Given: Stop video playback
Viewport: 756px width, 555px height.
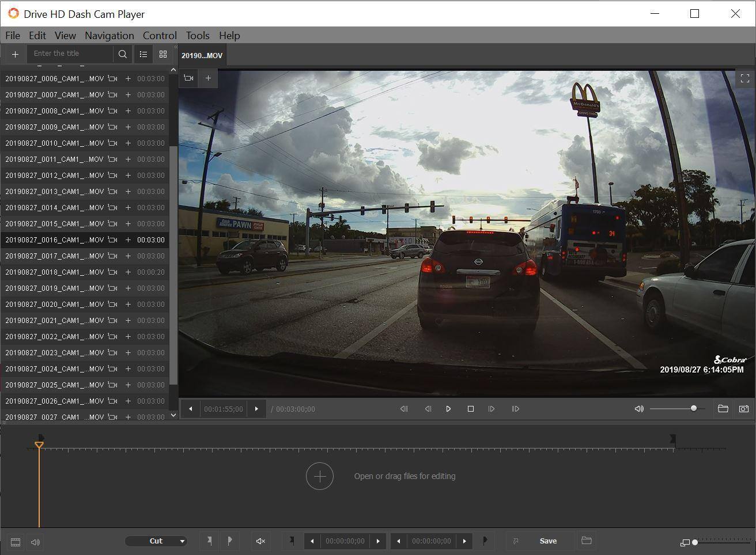Looking at the screenshot, I should coord(470,409).
